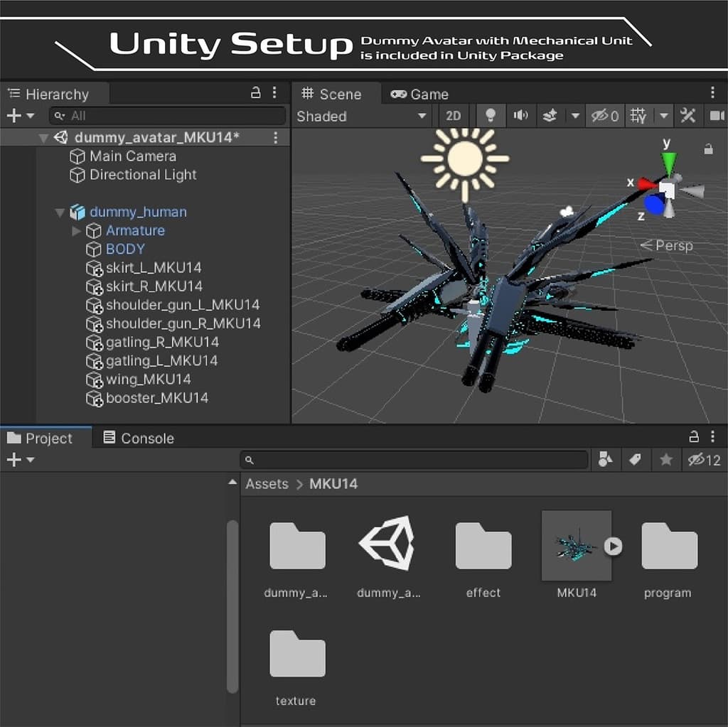Click the Assets breadcrumb
This screenshot has width=728, height=727.
pos(267,484)
